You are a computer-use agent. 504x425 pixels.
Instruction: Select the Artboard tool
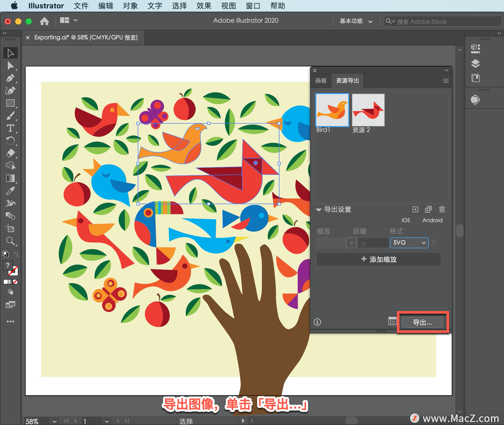10,228
